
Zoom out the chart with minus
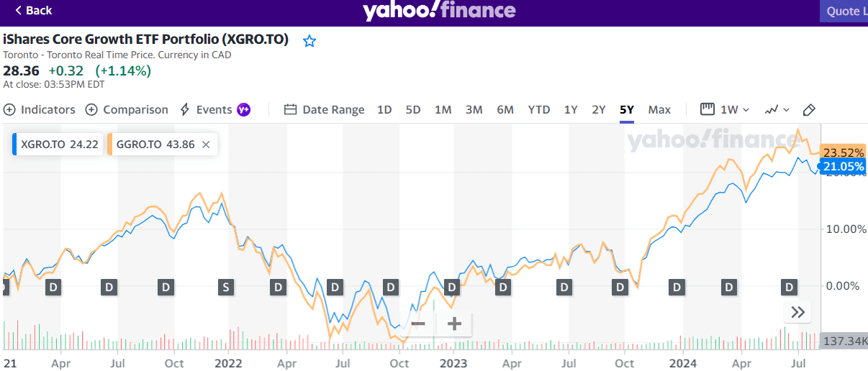click(x=418, y=324)
